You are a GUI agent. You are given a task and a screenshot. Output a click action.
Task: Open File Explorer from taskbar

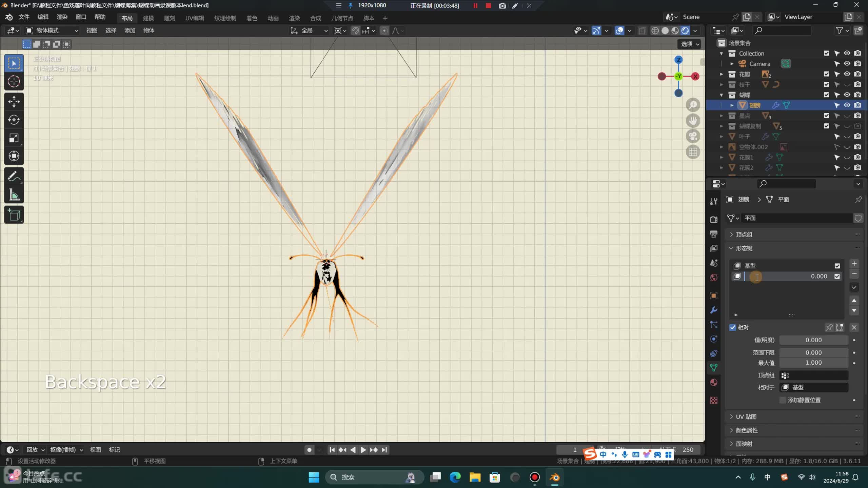475,477
